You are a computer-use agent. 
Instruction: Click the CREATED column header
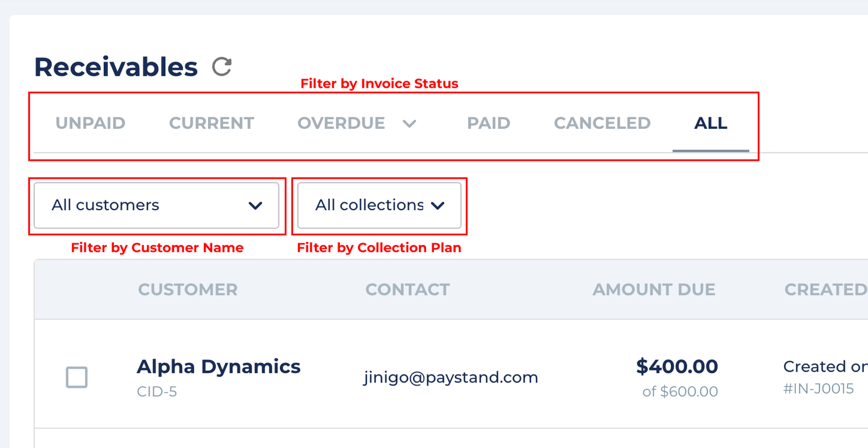click(x=826, y=290)
